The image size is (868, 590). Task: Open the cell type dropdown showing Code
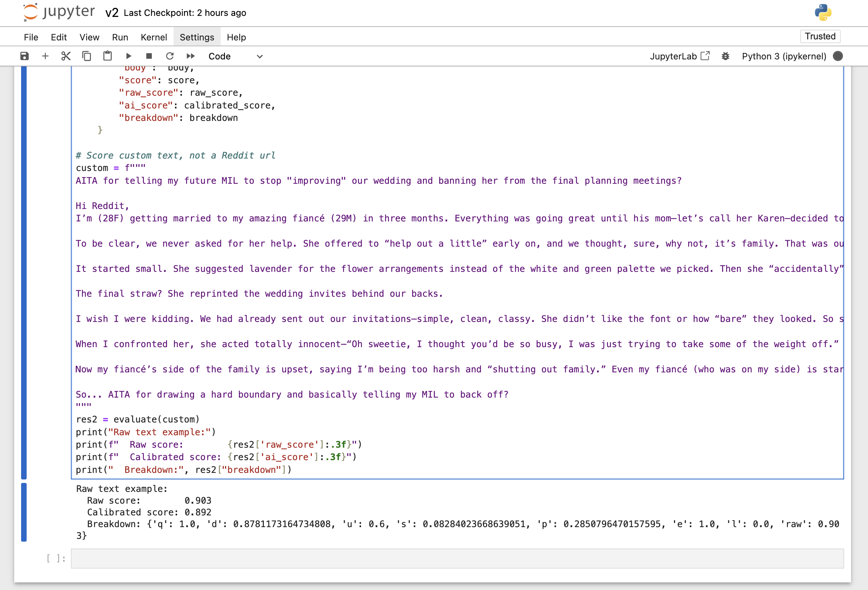click(236, 56)
